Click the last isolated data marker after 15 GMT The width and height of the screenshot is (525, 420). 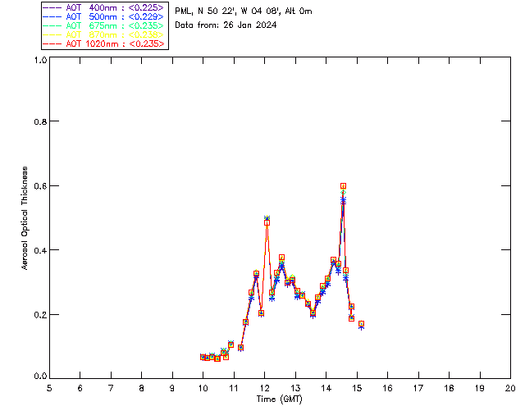pyautogui.click(x=361, y=323)
